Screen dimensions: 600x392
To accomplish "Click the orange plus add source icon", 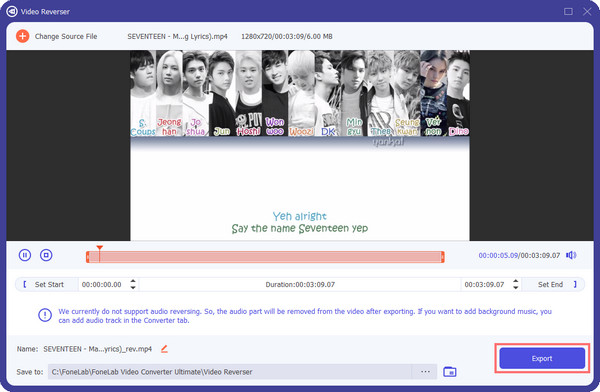I will coord(23,36).
